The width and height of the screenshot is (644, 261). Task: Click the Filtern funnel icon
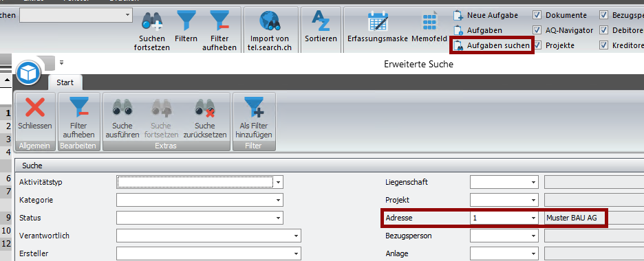click(x=186, y=21)
